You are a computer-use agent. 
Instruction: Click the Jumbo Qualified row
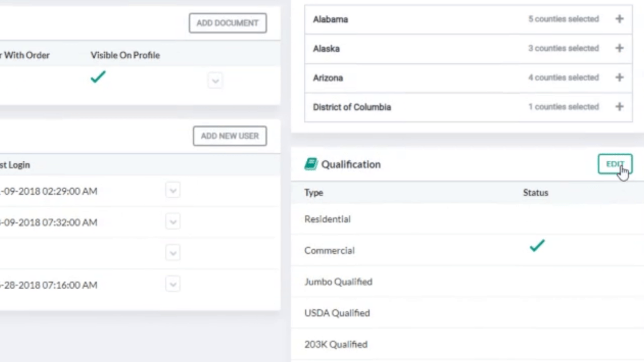467,282
